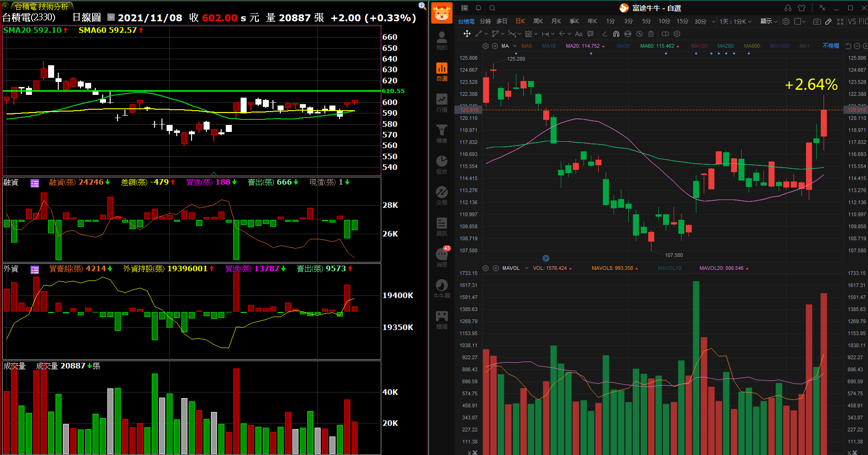Open chart settings gear beside 顯示
Image resolution: width=868 pixels, height=455 pixels.
pyautogui.click(x=786, y=22)
